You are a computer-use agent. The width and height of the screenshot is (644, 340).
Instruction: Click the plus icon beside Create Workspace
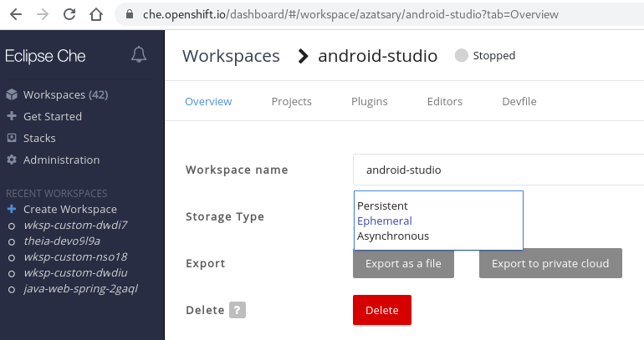click(x=12, y=209)
